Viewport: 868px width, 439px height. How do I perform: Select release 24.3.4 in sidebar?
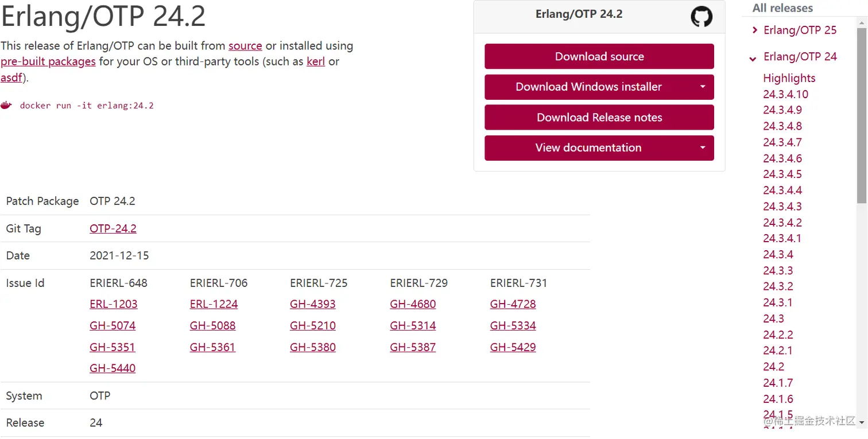tap(778, 254)
